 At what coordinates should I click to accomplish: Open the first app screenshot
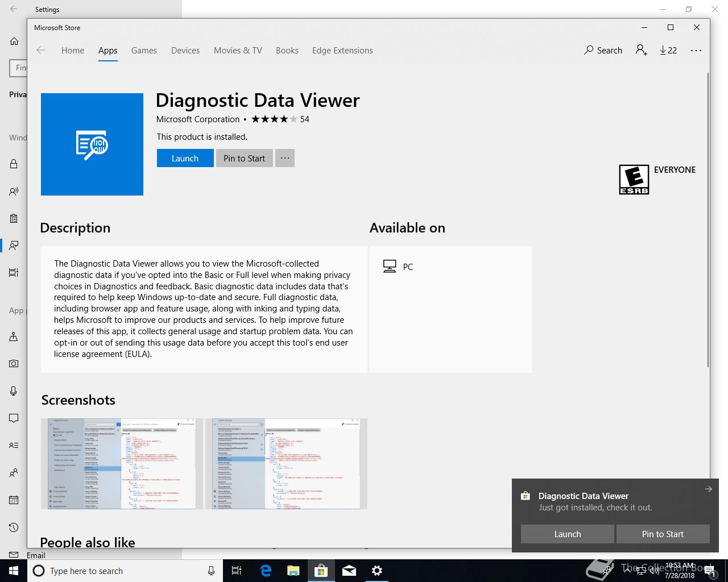[122, 464]
